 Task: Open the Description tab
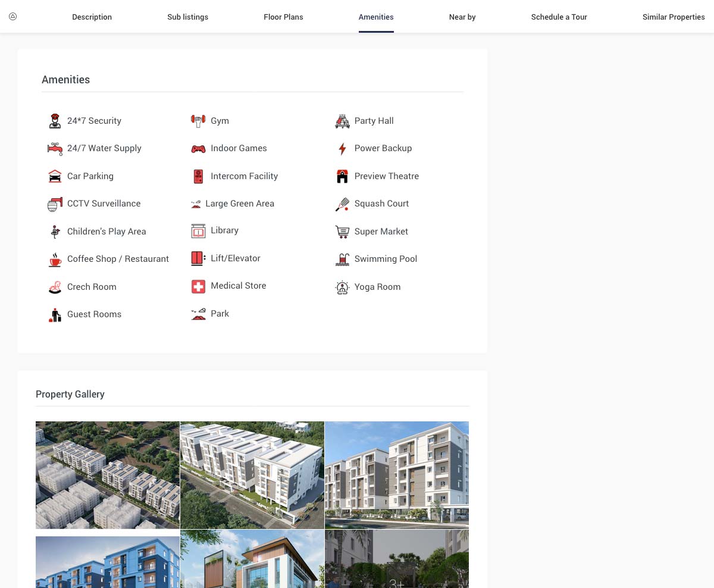point(92,17)
